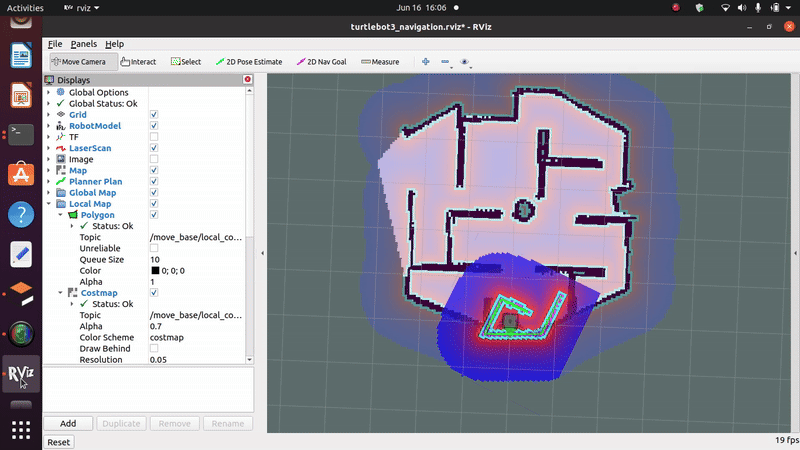Toggle the Map display checkbox
800x450 pixels.
154,170
